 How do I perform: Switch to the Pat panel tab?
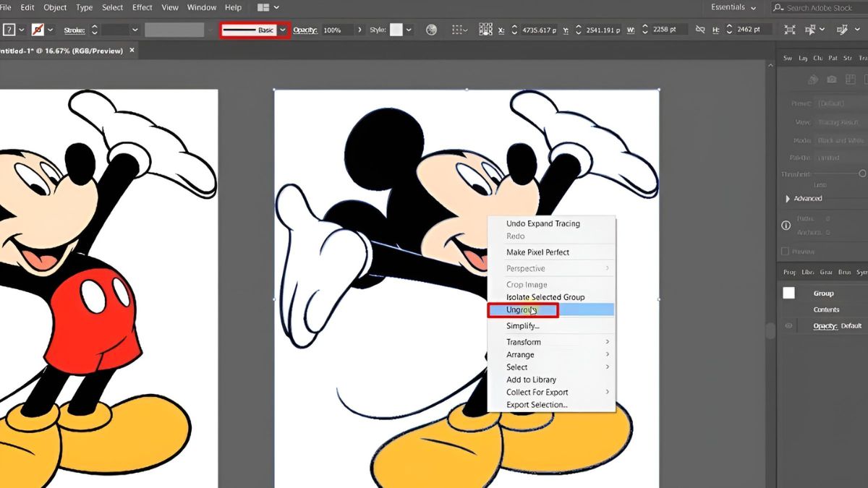click(833, 58)
